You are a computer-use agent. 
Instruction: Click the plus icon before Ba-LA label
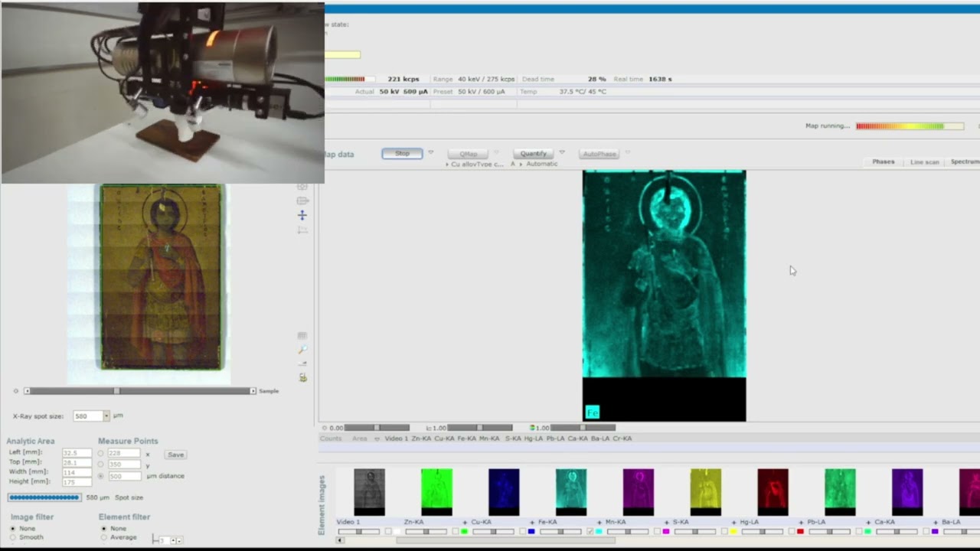(936, 523)
